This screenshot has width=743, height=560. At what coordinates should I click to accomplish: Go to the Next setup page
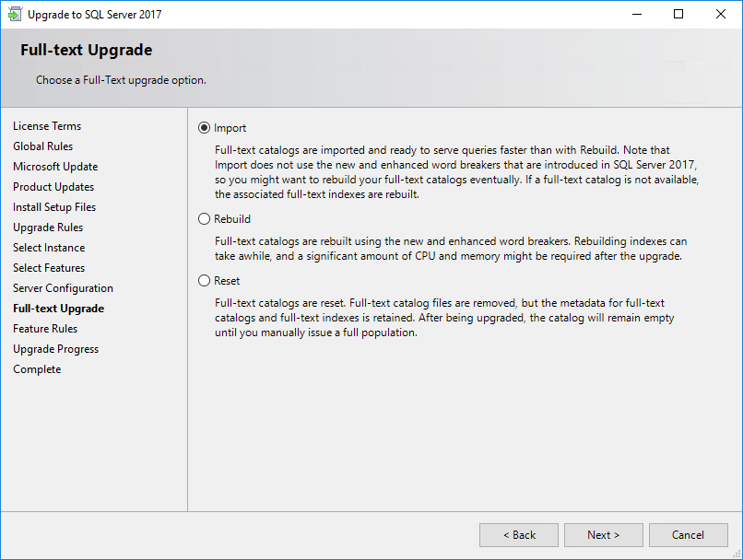point(603,535)
